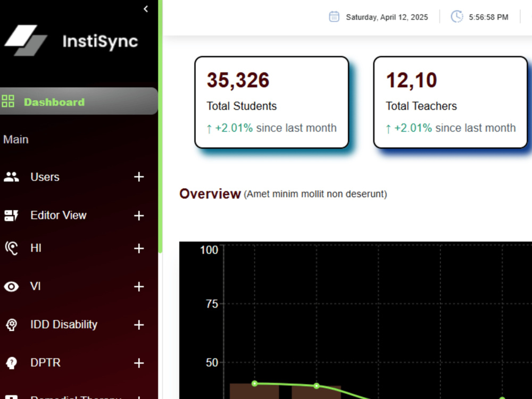Click the green sidebar scrollbar

(x=161, y=126)
